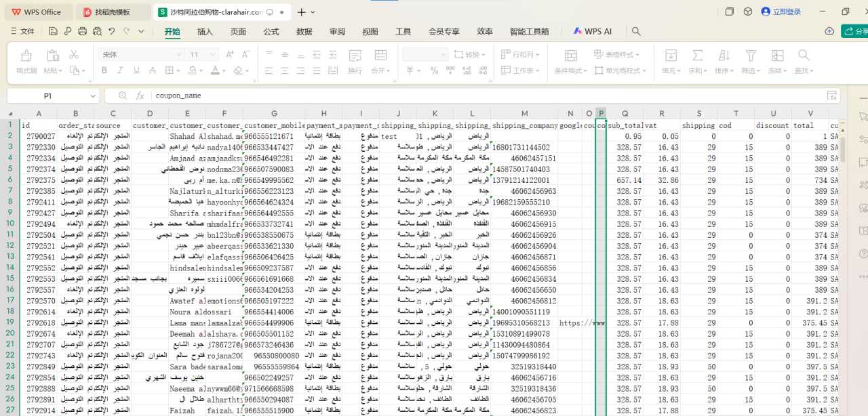
Task: Click the Freeze panes (冻结) icon
Action: [776, 56]
